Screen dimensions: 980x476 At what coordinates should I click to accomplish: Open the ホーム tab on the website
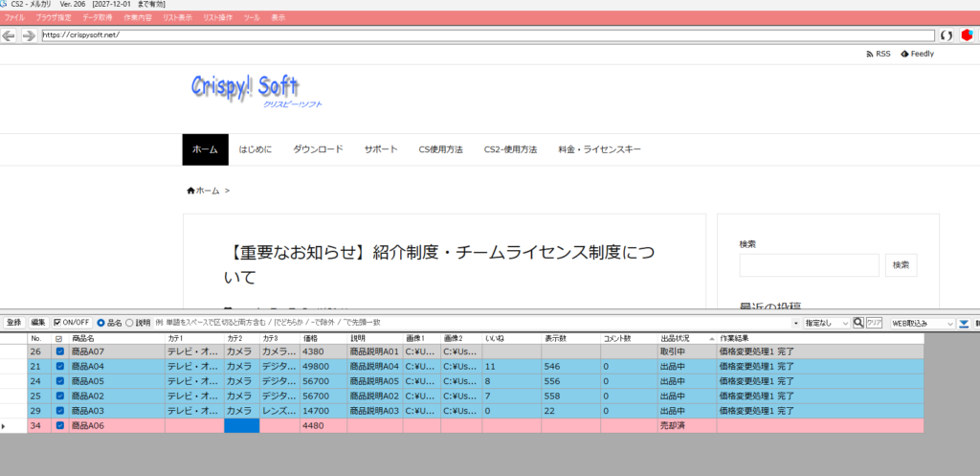tap(206, 149)
